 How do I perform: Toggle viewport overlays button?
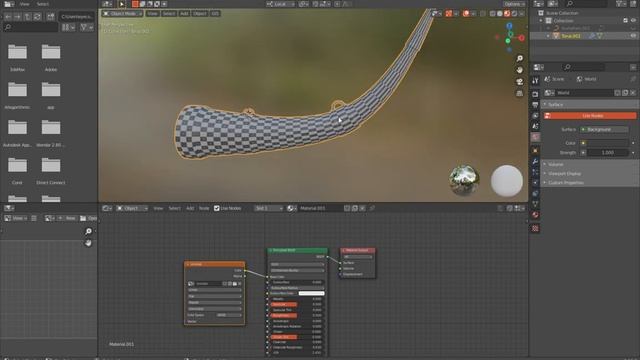[x=466, y=13]
